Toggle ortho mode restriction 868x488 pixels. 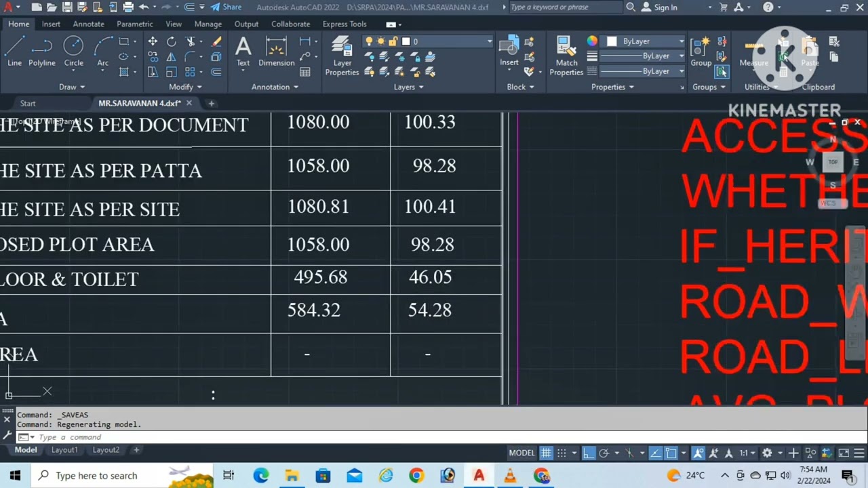(588, 453)
